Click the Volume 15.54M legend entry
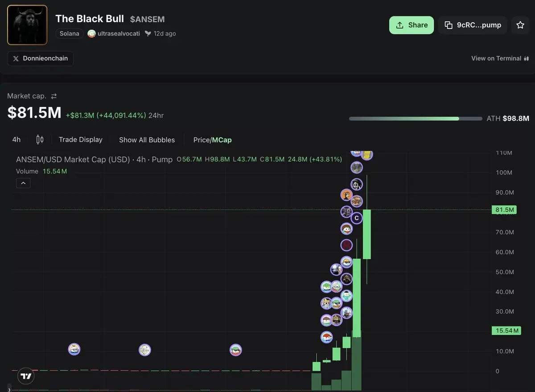The height and width of the screenshot is (392, 535). pyautogui.click(x=41, y=171)
